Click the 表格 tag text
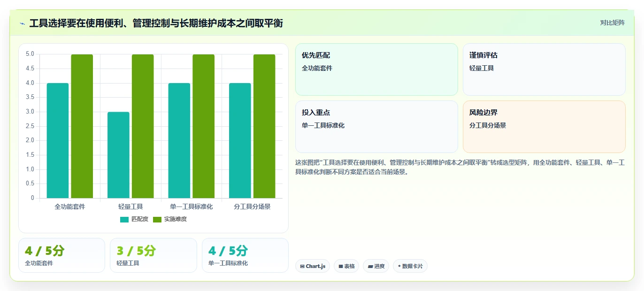644x291 pixels. click(x=349, y=267)
